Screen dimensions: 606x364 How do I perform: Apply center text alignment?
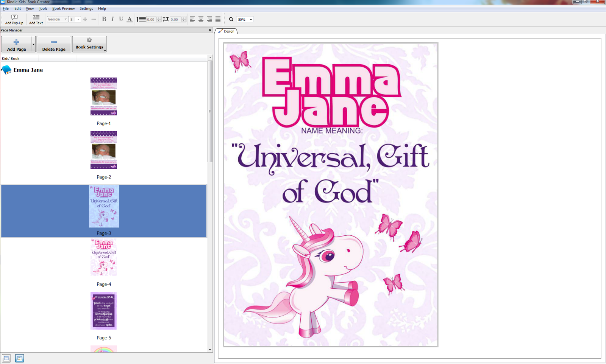click(200, 19)
